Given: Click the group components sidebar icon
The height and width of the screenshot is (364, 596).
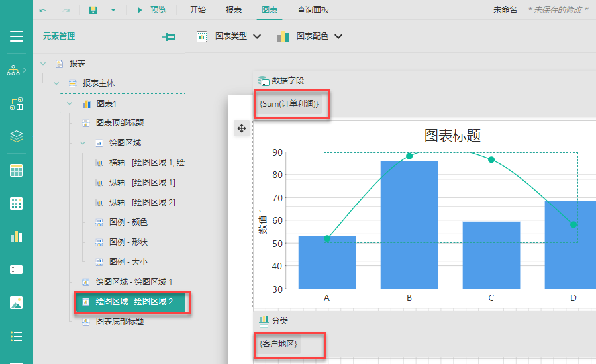Looking at the screenshot, I should coord(17,104).
